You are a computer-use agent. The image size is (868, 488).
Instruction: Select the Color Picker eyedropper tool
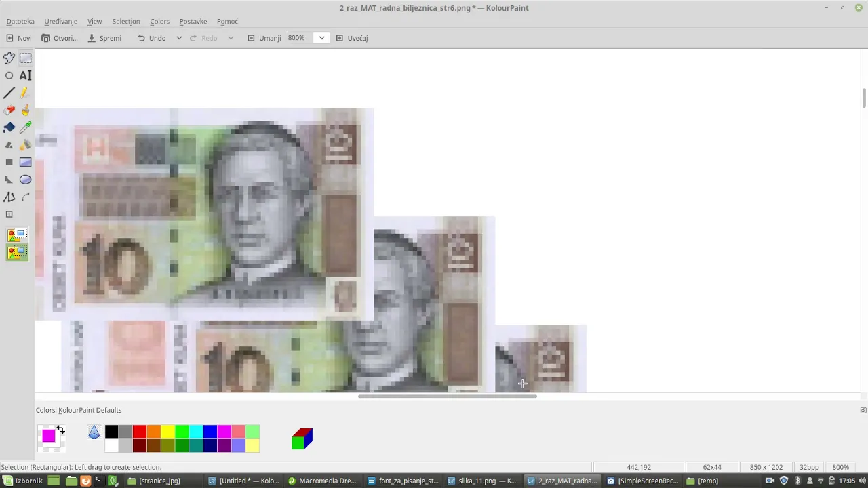[x=25, y=127]
